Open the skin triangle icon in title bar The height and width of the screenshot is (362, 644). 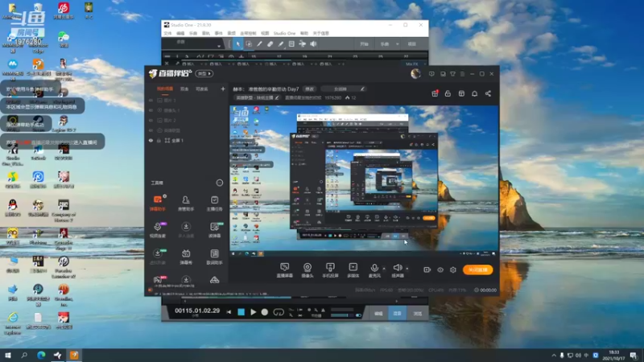[x=452, y=74]
